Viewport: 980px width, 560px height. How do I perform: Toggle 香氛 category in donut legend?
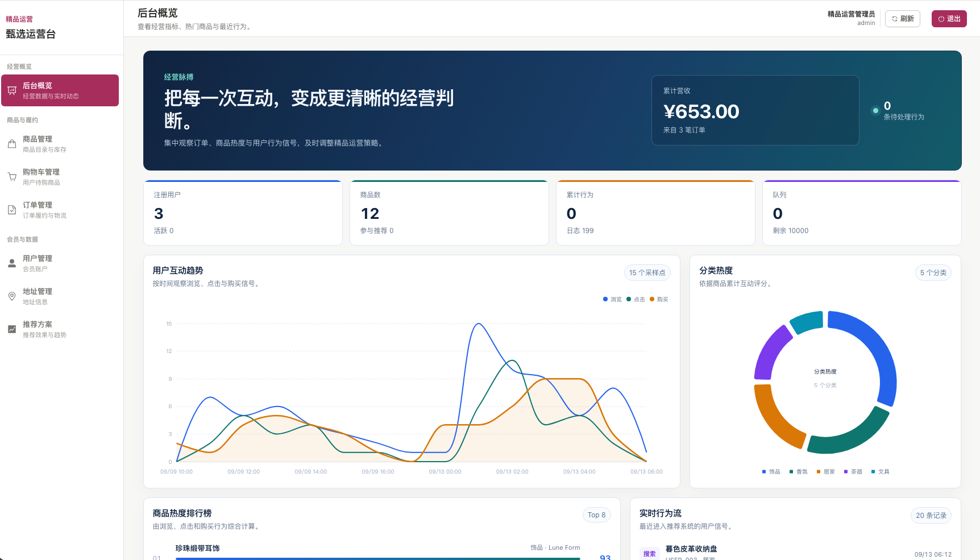coord(798,471)
